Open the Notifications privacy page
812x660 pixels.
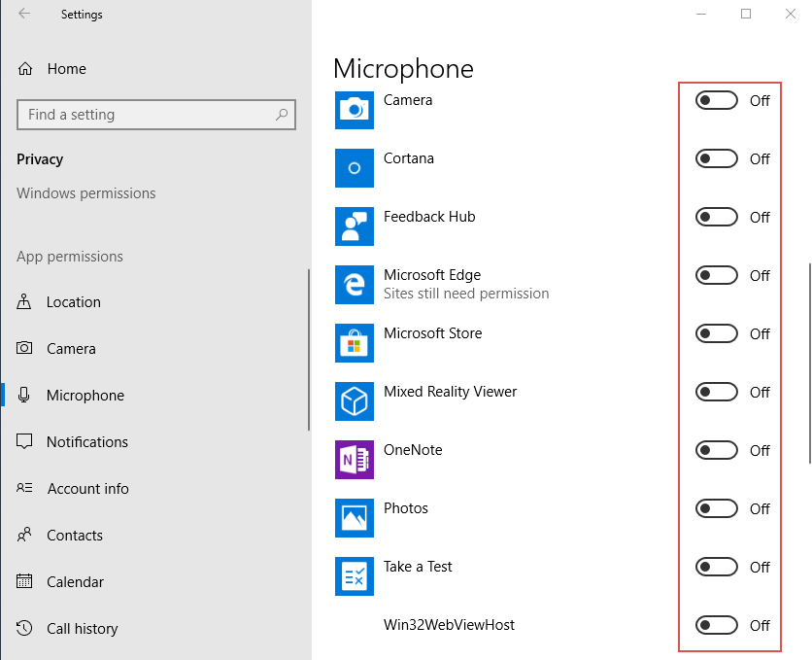pos(155,442)
